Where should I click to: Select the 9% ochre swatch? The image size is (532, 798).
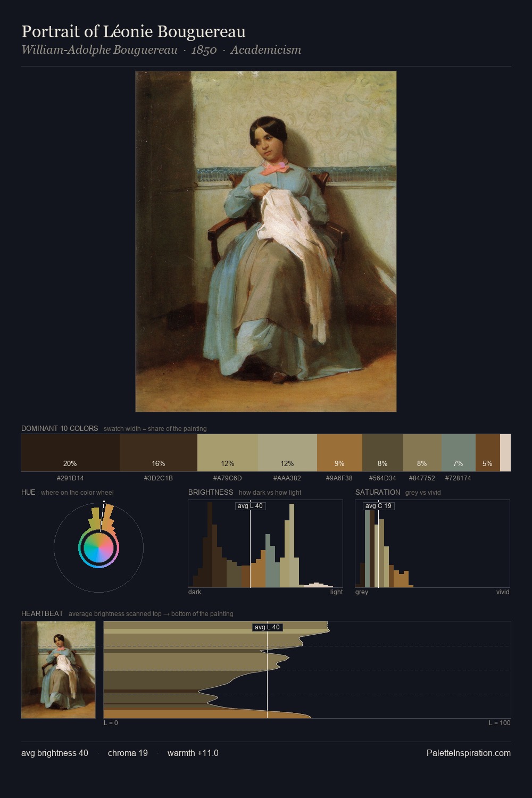pos(339,453)
